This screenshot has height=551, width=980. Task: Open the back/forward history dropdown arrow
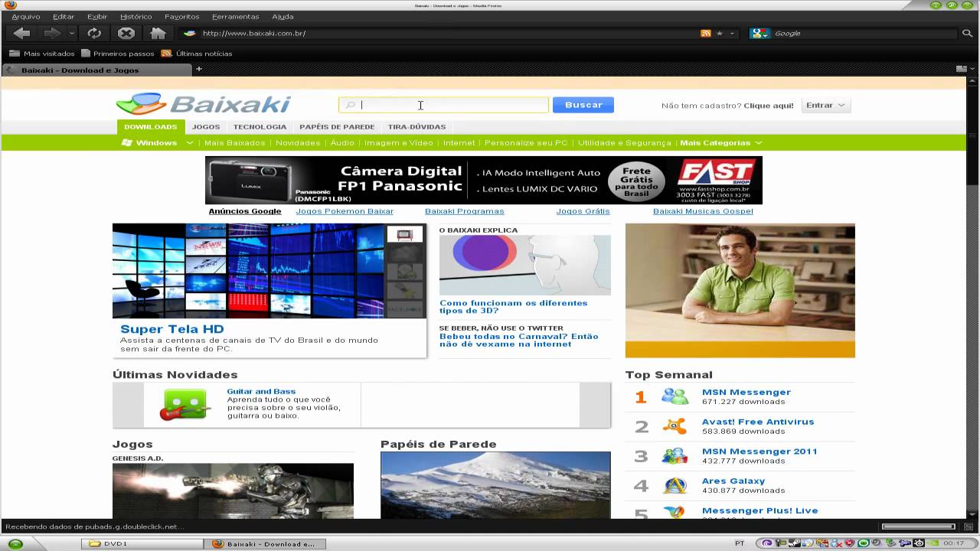(72, 33)
